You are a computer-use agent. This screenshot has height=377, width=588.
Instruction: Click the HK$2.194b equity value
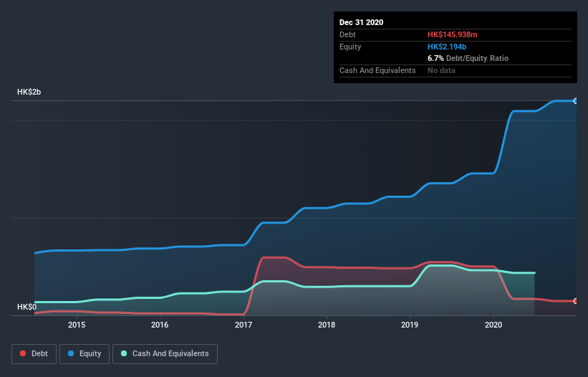447,47
